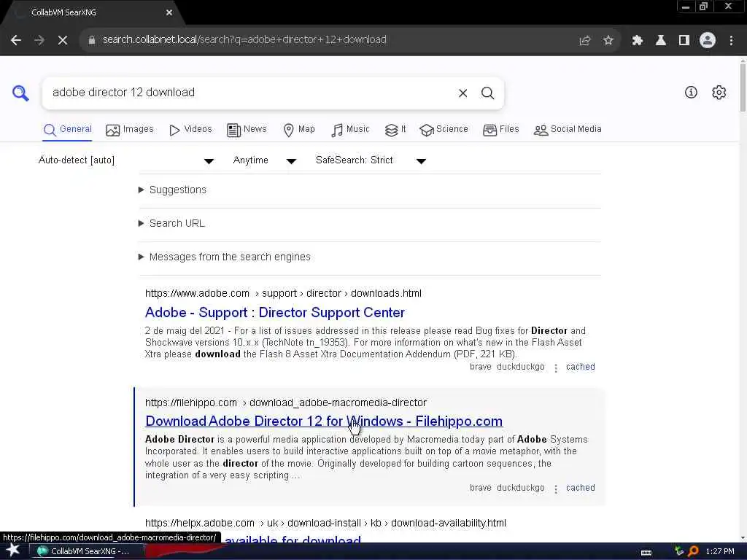Share this page via address bar icon

(584, 40)
